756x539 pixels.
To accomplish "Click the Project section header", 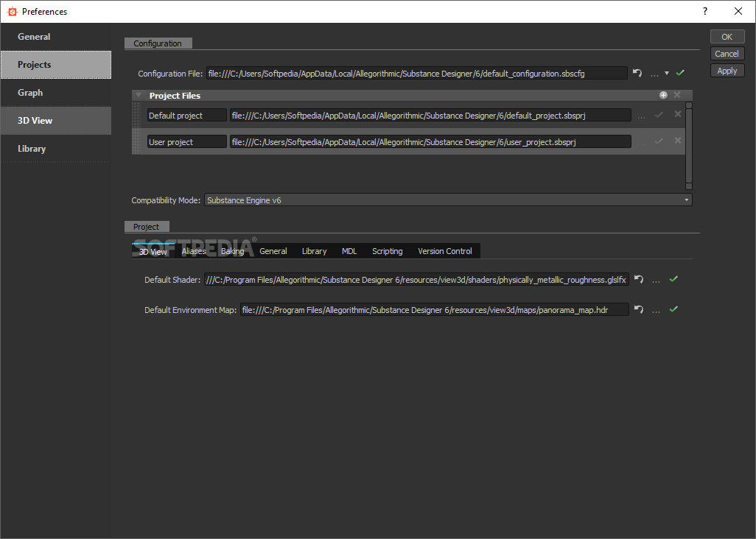I will pos(146,227).
